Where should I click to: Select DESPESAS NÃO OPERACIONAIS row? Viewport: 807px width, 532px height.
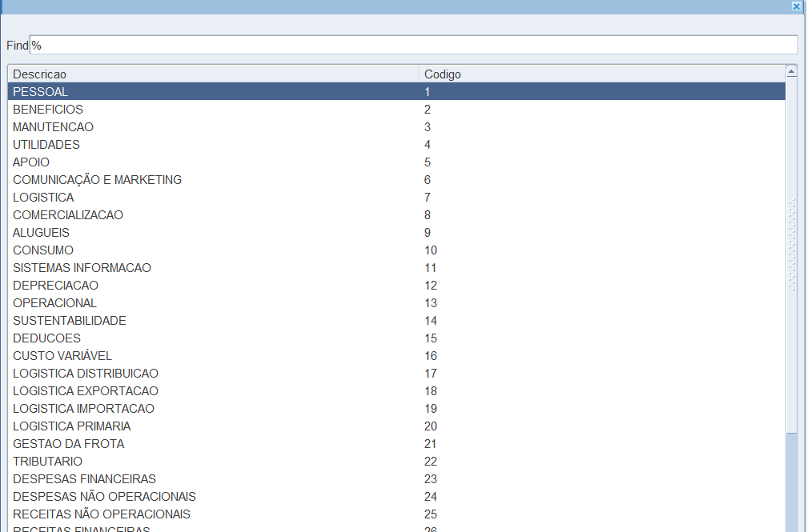pos(396,497)
